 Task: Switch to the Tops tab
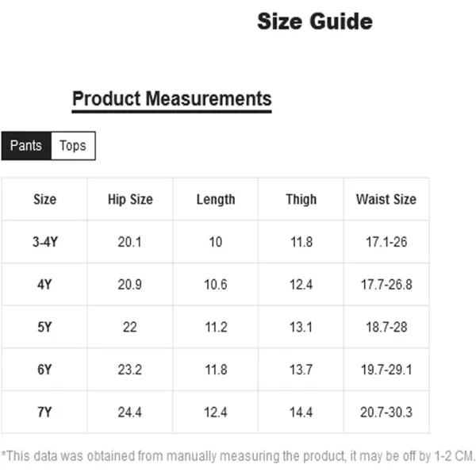click(73, 146)
